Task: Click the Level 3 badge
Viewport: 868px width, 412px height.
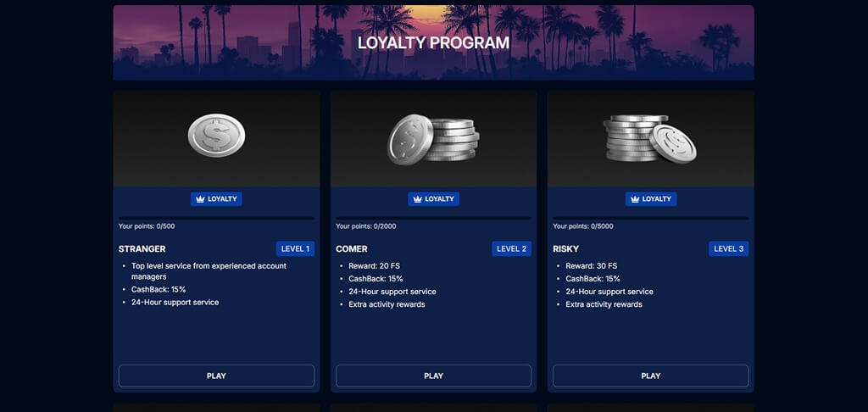Action: pos(729,248)
